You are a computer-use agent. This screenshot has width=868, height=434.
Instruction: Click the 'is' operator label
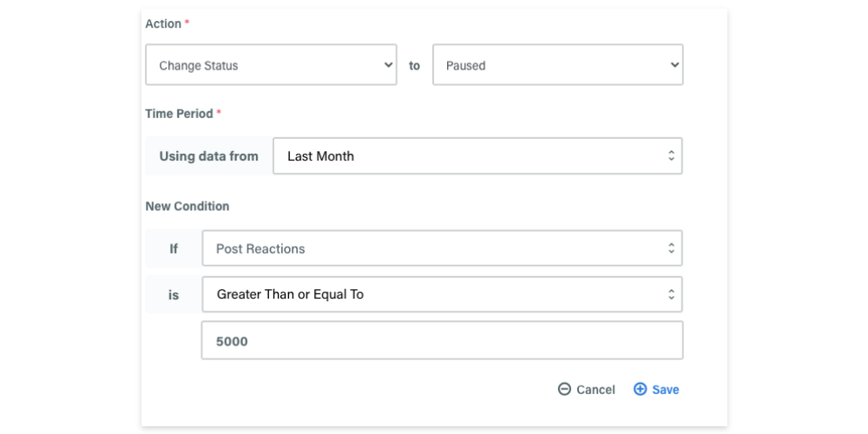(174, 295)
